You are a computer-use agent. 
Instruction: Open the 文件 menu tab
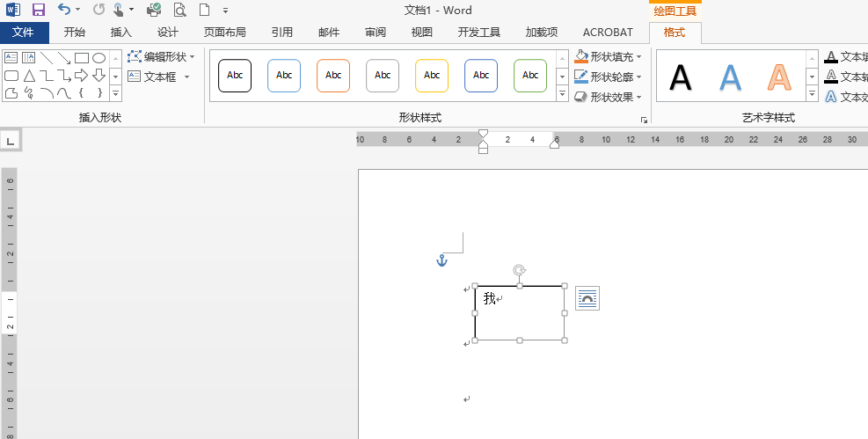24,33
